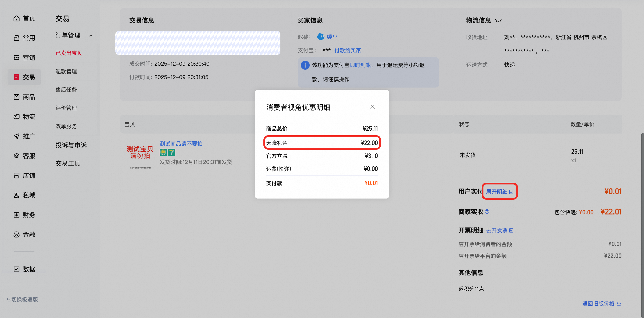Click the 店铺 shop icon
This screenshot has height=318, width=644.
[x=17, y=176]
